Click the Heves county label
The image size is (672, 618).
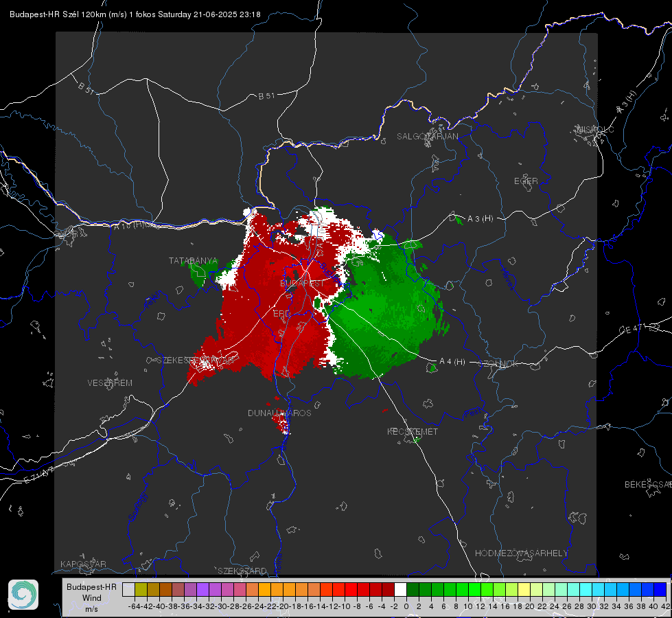[507, 279]
